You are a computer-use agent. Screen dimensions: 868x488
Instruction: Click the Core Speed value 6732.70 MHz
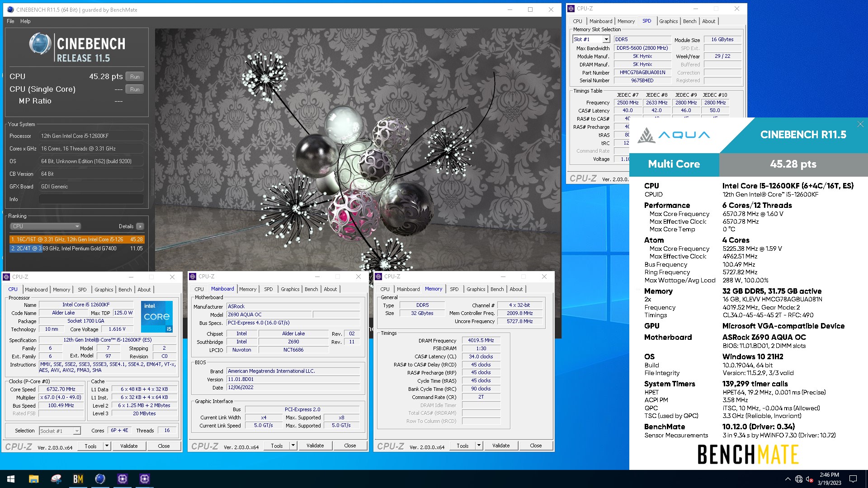pyautogui.click(x=61, y=389)
